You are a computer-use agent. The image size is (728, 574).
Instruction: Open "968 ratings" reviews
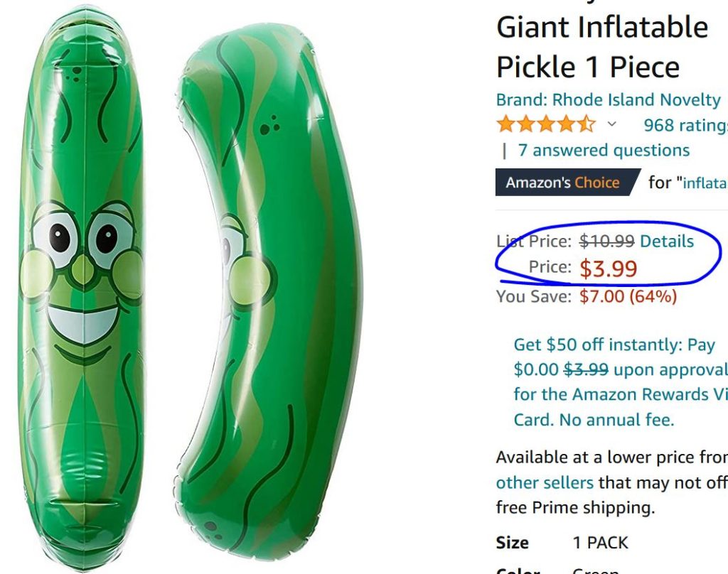coord(687,125)
